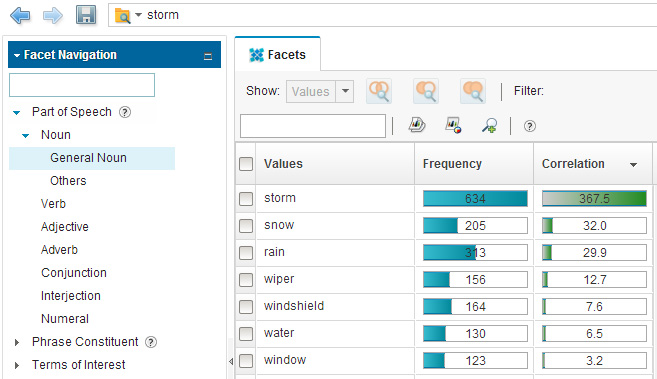This screenshot has height=379, width=657.
Task: Click storm frequency bar showing 634
Action: (475, 199)
